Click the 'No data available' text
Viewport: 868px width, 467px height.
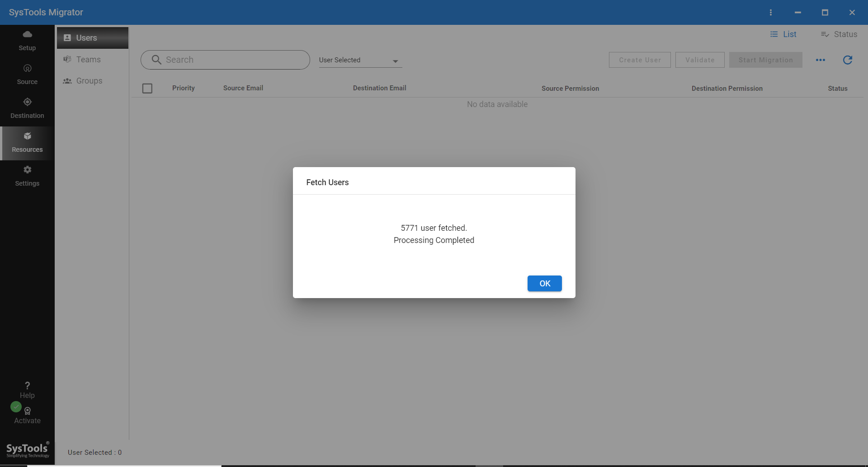point(497,104)
